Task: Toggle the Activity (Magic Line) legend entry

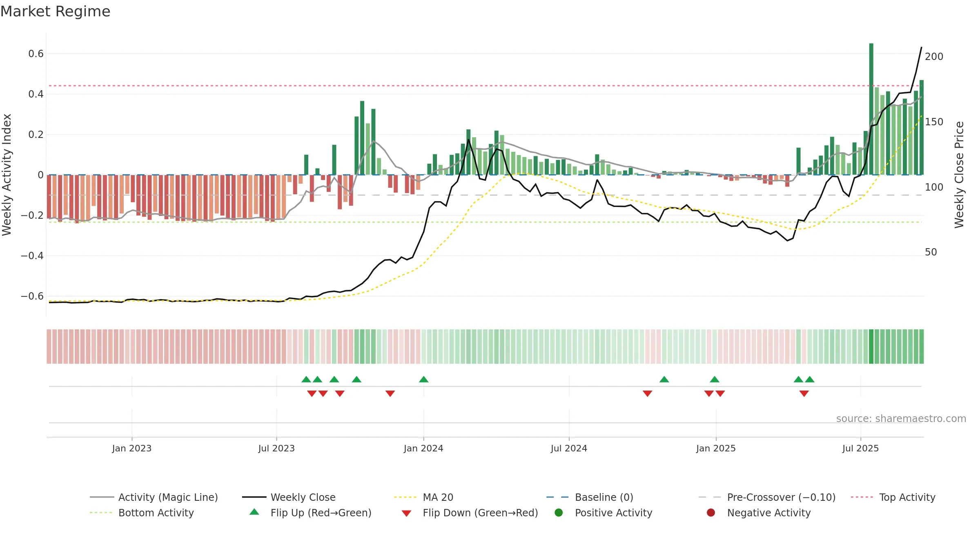Action: pyautogui.click(x=154, y=497)
